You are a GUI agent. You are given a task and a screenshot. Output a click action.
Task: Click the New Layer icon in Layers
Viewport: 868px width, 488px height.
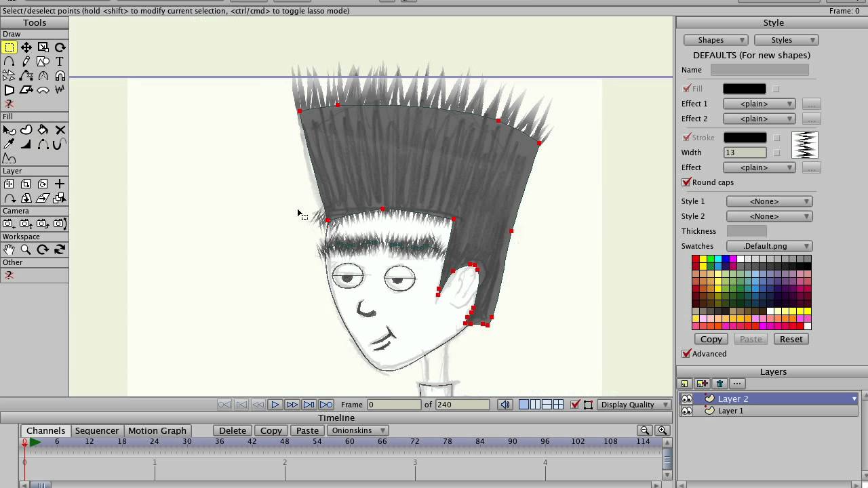685,384
